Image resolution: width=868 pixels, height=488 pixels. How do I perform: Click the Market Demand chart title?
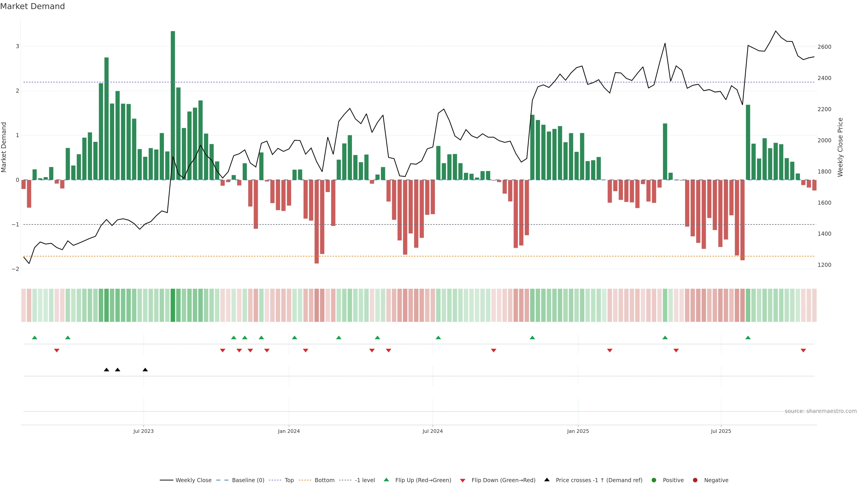coord(32,6)
